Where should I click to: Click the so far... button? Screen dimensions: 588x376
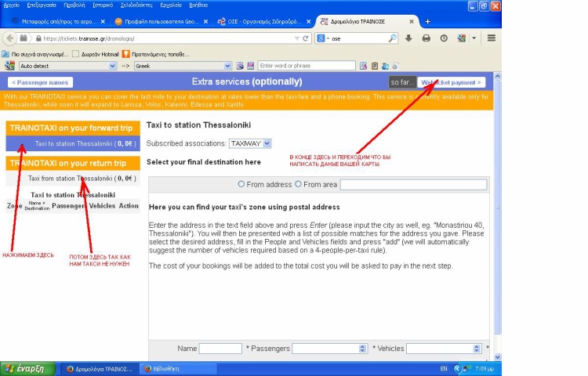402,82
